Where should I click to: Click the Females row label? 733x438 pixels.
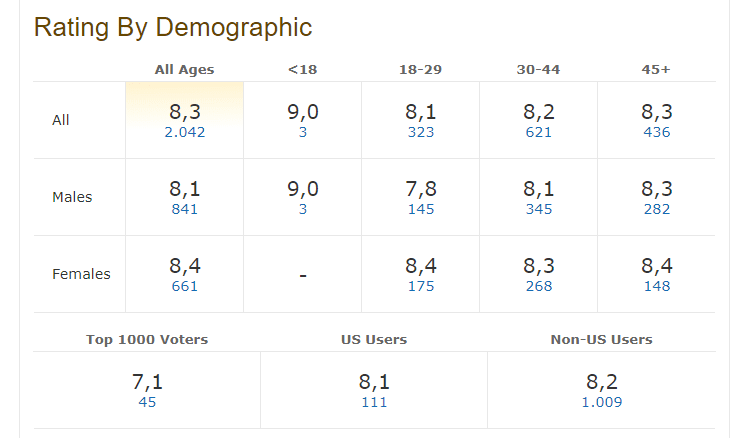[x=81, y=274]
